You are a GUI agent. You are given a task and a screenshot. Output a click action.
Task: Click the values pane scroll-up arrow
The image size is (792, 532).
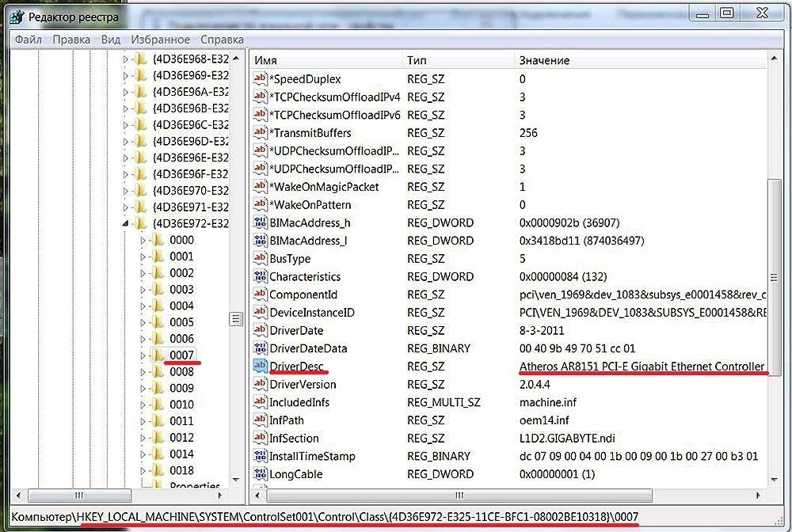(x=773, y=59)
